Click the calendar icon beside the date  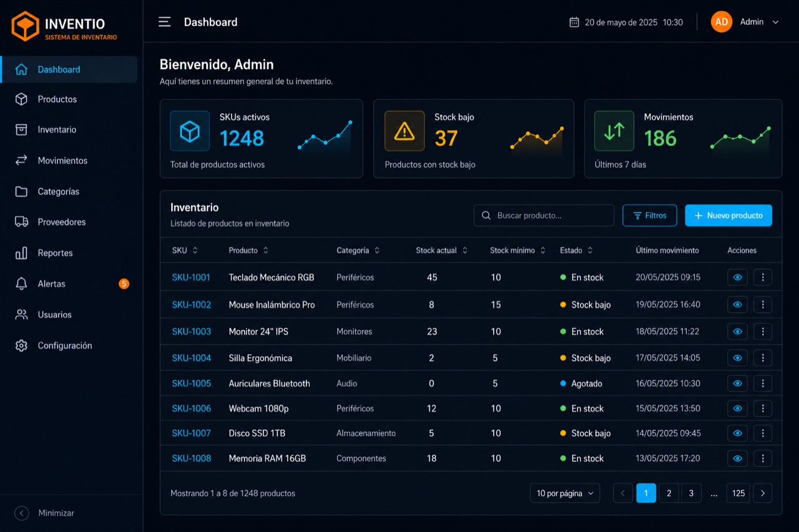[x=574, y=22]
